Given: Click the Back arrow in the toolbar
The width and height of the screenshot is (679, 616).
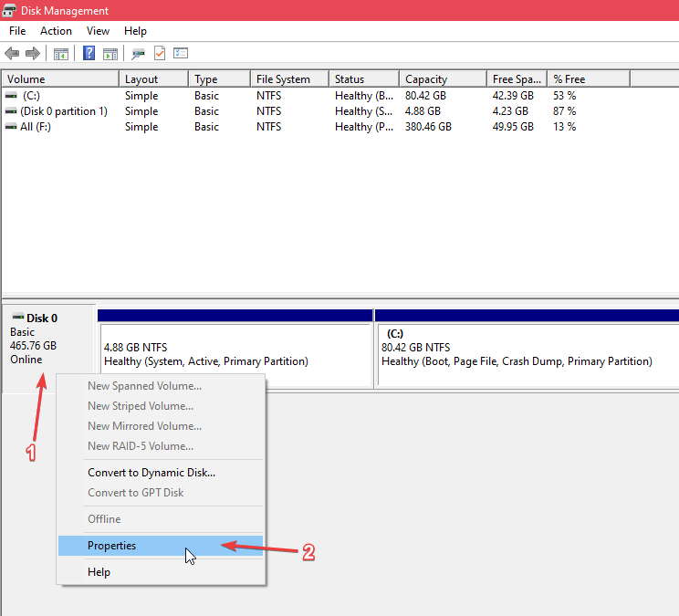Looking at the screenshot, I should click(x=12, y=53).
